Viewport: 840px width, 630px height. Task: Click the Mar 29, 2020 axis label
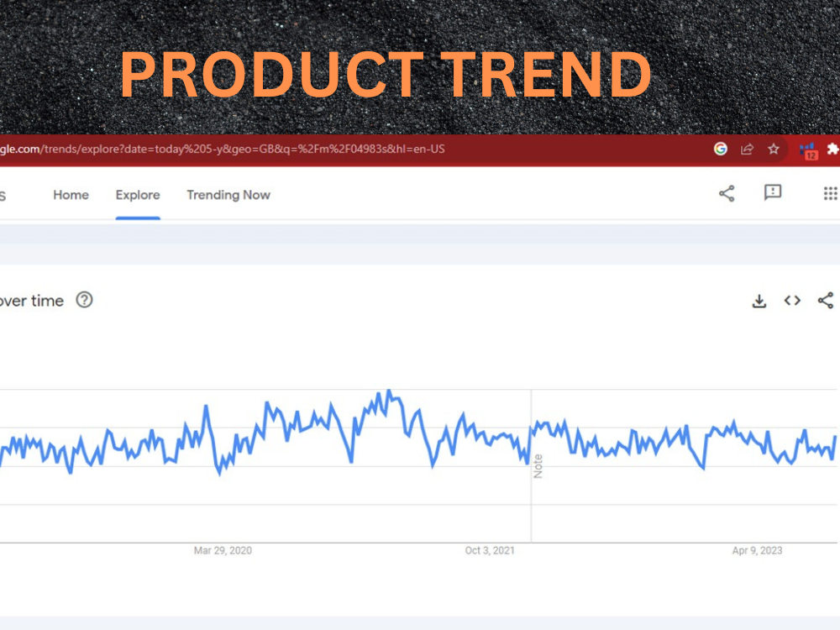coord(223,551)
